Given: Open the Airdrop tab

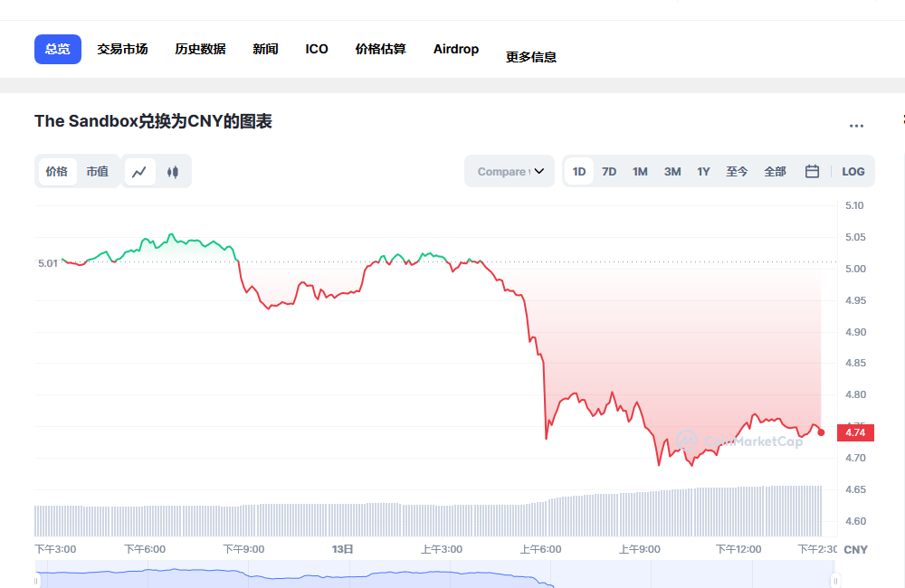Looking at the screenshot, I should [x=456, y=49].
